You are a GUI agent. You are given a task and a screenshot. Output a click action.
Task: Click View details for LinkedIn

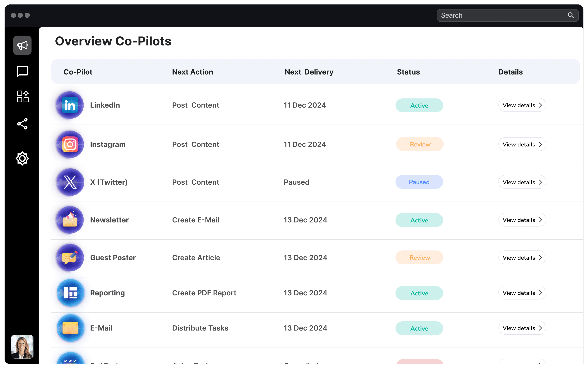click(x=522, y=105)
